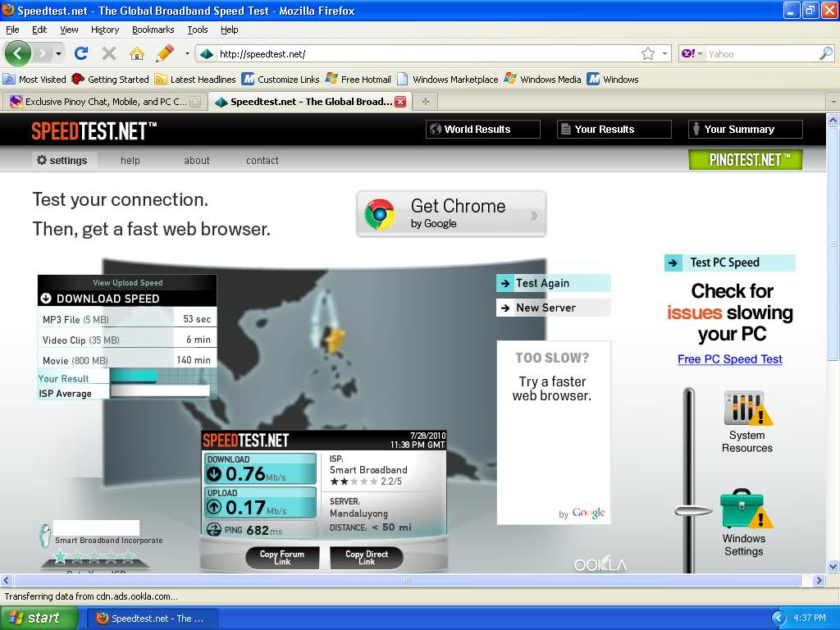Open the Firefox Tools menu
The image size is (840, 630).
197,30
